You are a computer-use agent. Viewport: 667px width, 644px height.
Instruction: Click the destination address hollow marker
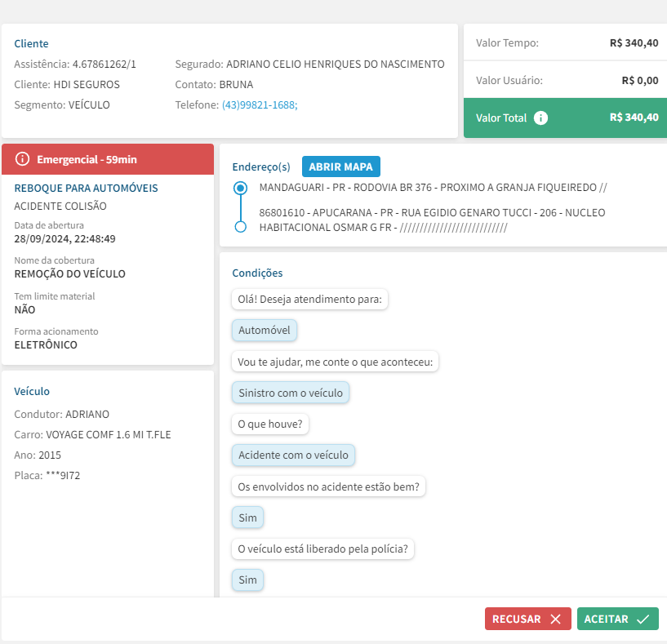coord(240,227)
